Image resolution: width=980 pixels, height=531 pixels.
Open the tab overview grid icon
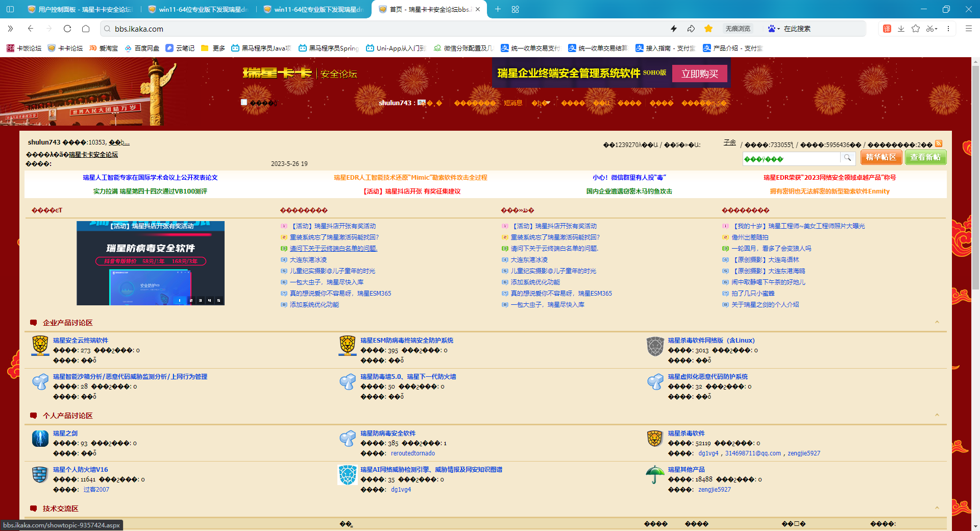[515, 9]
